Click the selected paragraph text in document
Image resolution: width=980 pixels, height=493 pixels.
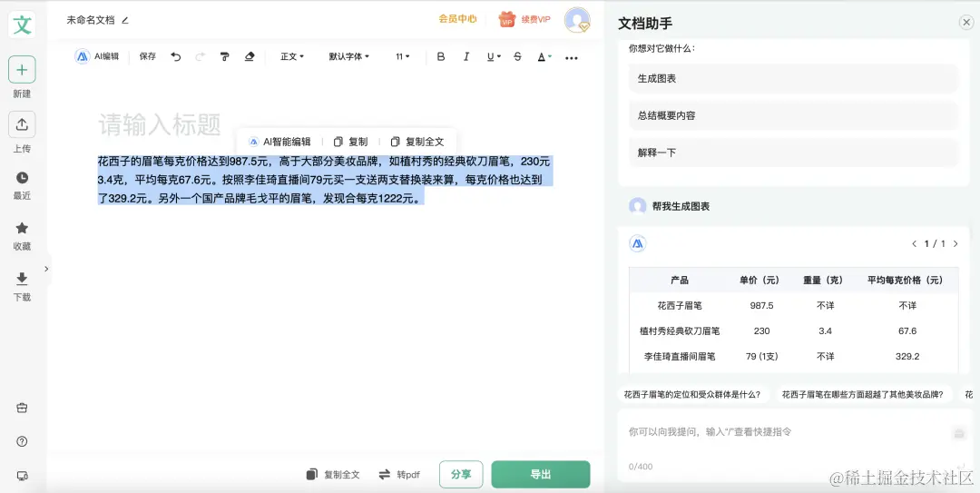click(324, 180)
